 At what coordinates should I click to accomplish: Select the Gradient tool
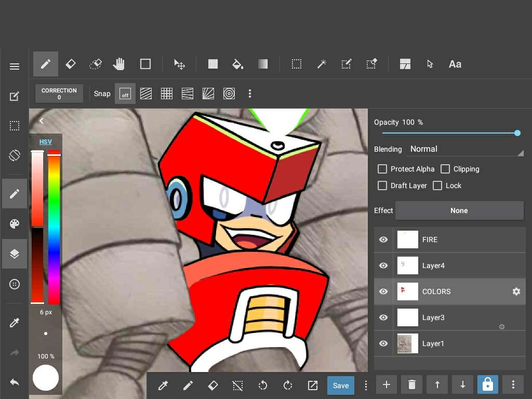(x=263, y=64)
